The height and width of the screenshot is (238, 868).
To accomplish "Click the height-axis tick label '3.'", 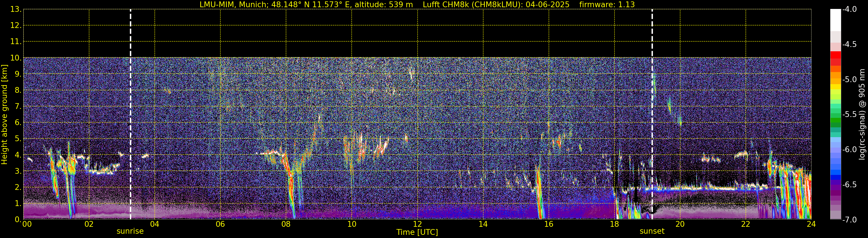I will 18,171.
